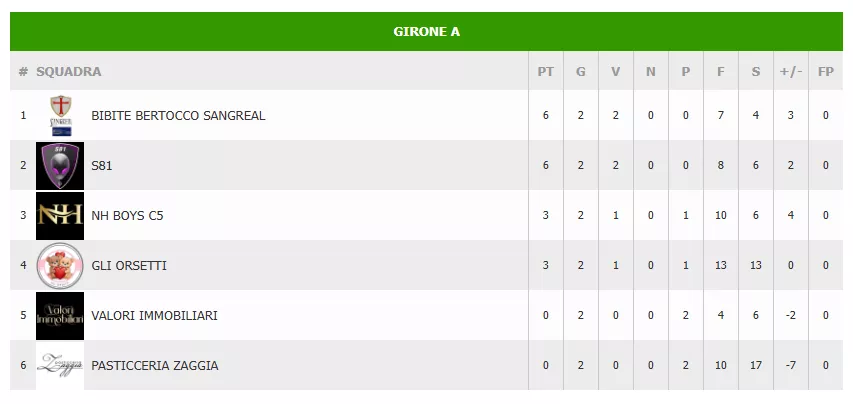This screenshot has width=853, height=404.
Task: Select VALORI IMMOBILIARI team name
Action: click(154, 316)
